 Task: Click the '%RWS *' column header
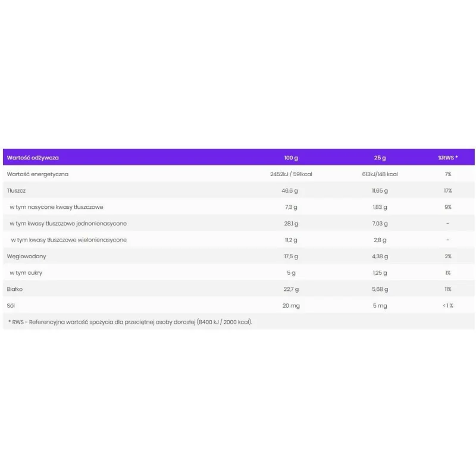[448, 158]
